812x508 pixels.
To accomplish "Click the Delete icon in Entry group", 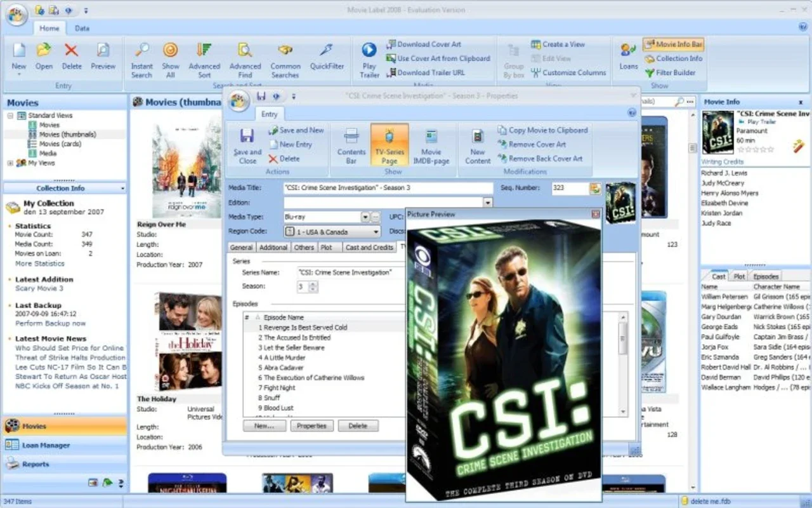I will (x=72, y=56).
